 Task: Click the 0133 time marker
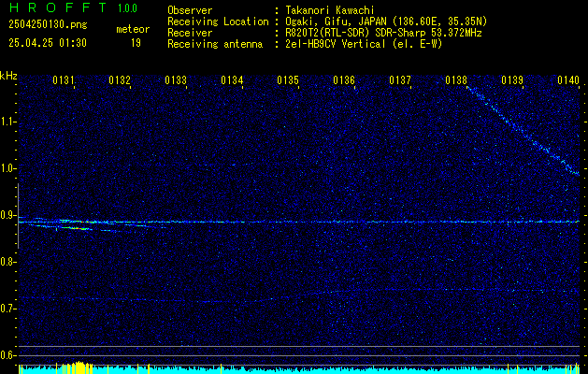tap(176, 80)
